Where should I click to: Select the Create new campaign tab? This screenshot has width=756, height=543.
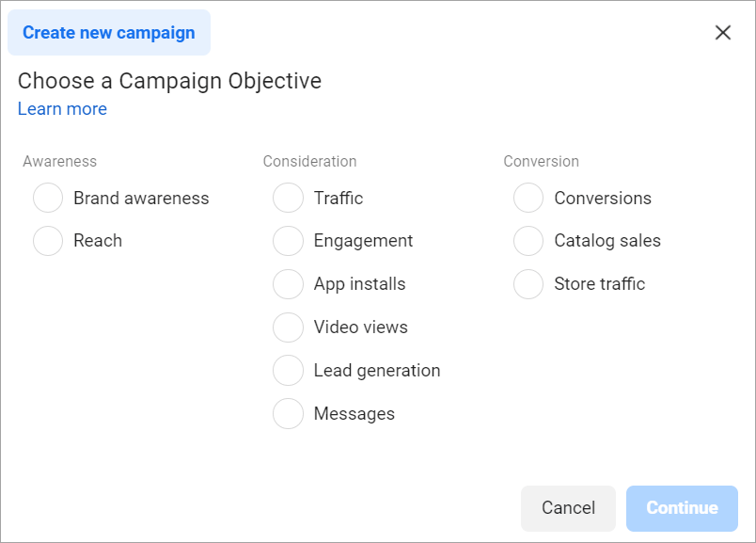109,32
